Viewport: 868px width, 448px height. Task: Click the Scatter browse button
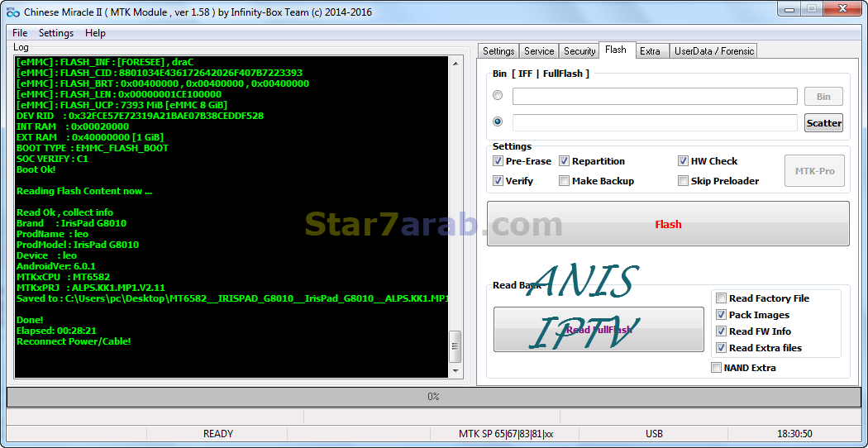pyautogui.click(x=823, y=123)
